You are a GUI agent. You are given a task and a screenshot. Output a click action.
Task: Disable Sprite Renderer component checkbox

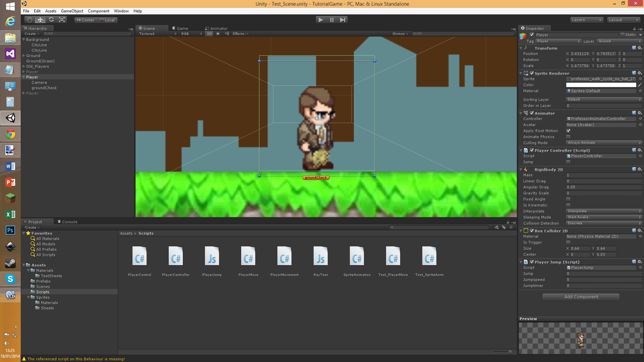(x=532, y=73)
